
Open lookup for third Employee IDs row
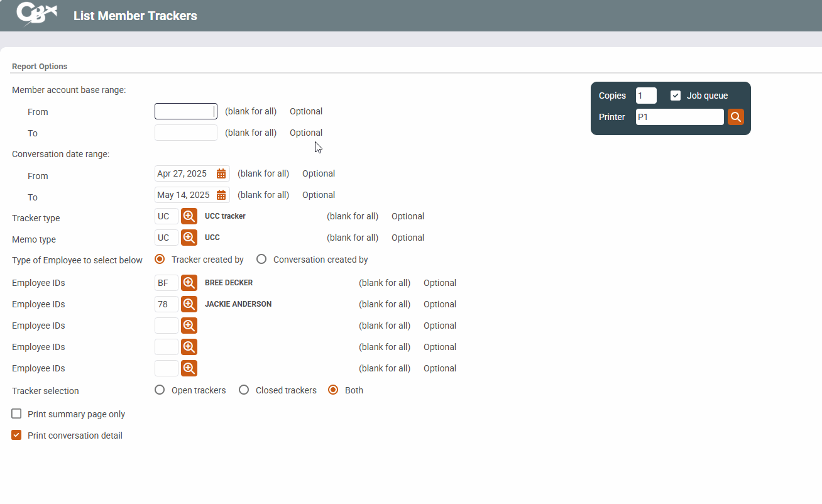click(x=189, y=326)
